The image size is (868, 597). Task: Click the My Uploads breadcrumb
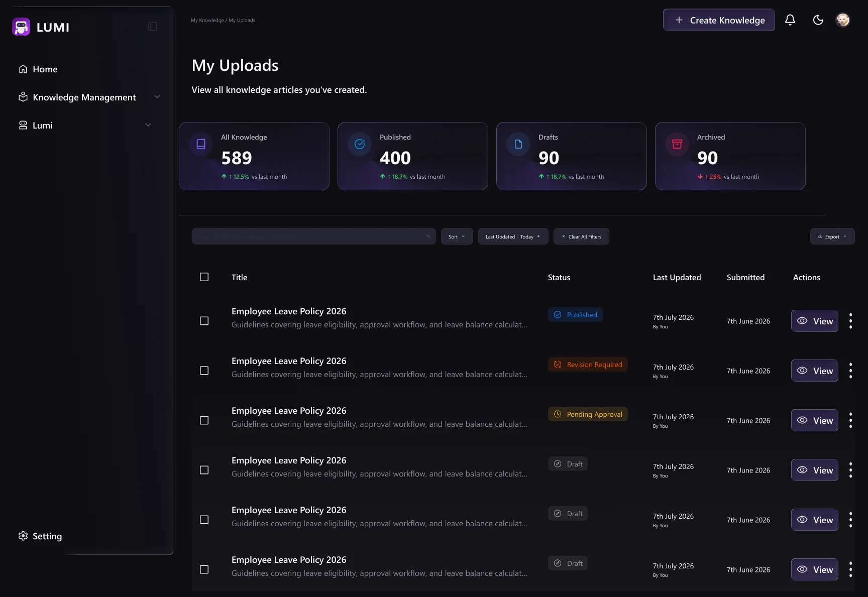pos(242,21)
